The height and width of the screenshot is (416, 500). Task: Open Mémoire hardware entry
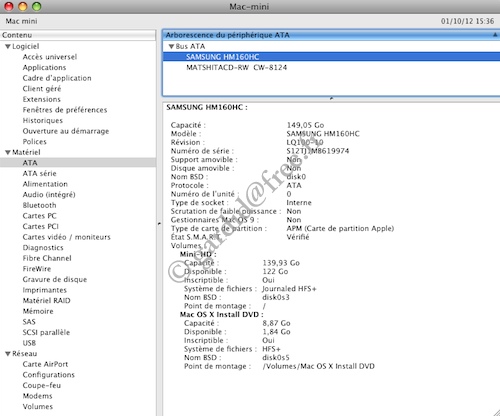point(38,311)
